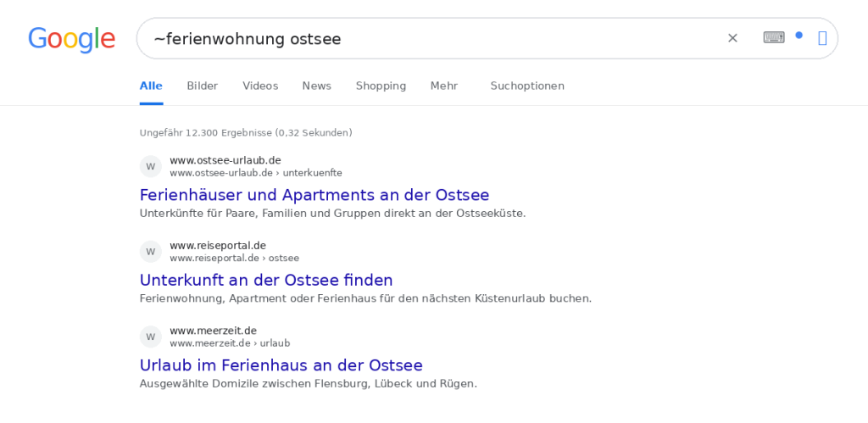The image size is (868, 423).
Task: Open Ferienhäuser und Apartments an der Ostsee
Action: pyautogui.click(x=314, y=195)
